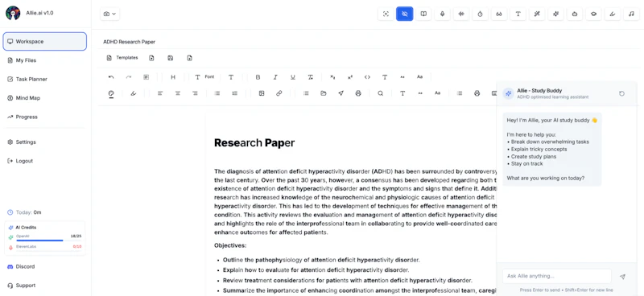Click the Today: 0m timer text
The image size is (644, 296).
point(28,212)
